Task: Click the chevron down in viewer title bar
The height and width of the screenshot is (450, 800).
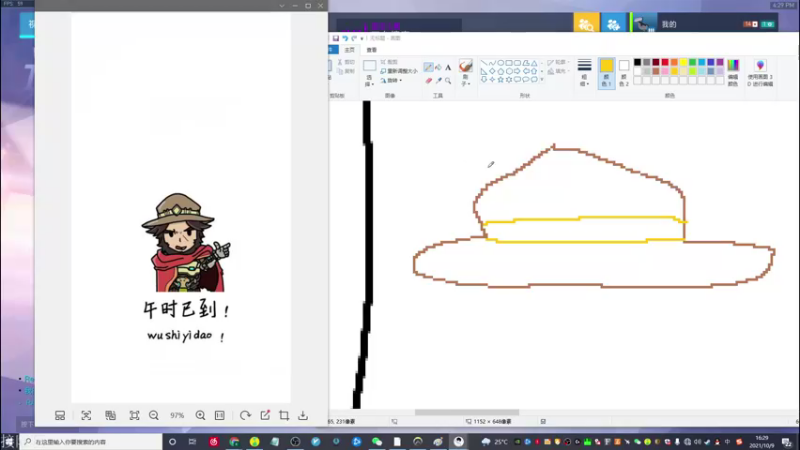Action: [x=282, y=6]
